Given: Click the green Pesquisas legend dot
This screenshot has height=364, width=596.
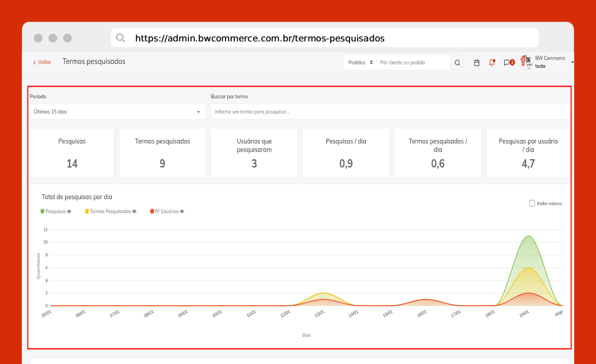Looking at the screenshot, I should [42, 211].
